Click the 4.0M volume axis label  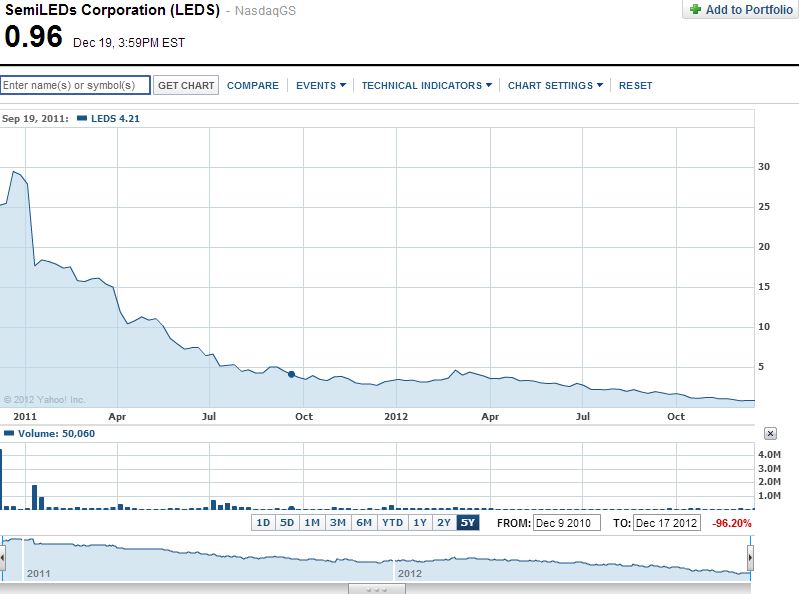tap(769, 454)
